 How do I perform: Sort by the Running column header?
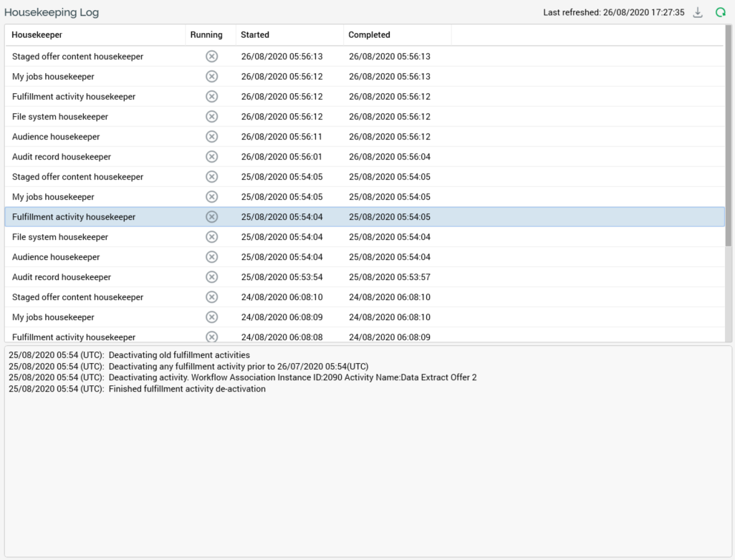pyautogui.click(x=206, y=35)
